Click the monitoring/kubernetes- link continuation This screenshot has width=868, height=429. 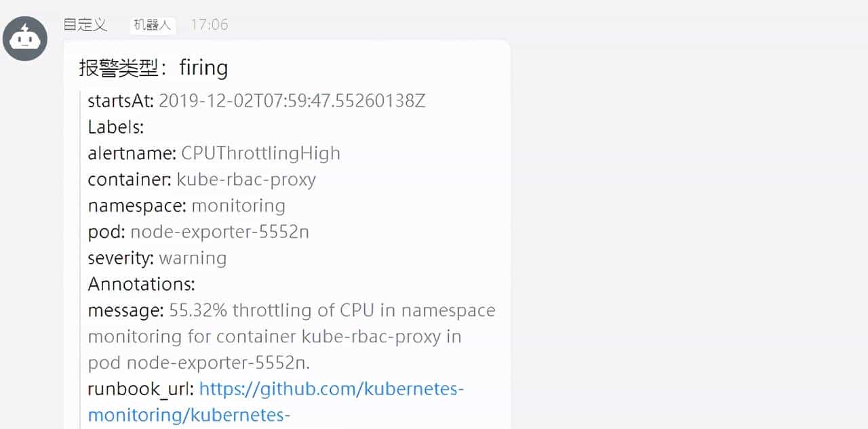(189, 415)
